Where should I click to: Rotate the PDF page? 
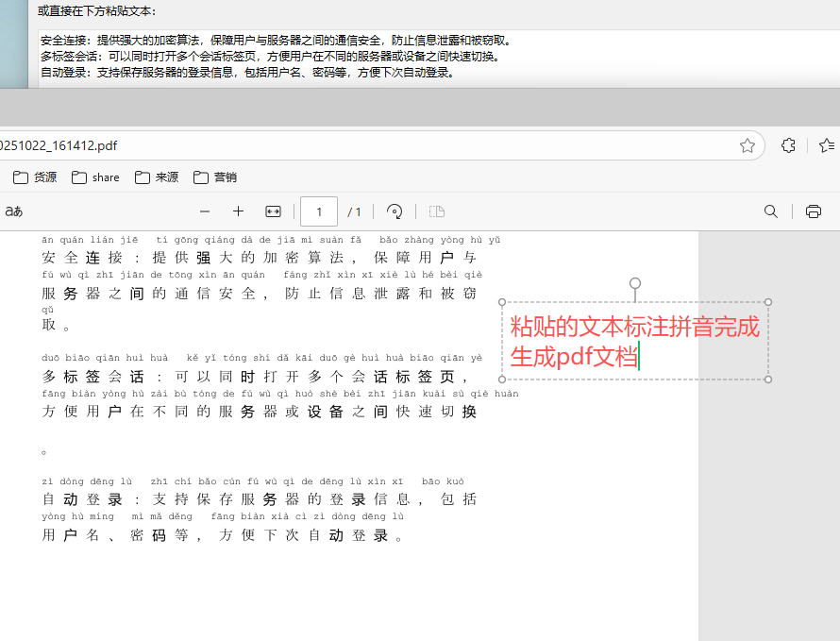click(394, 211)
